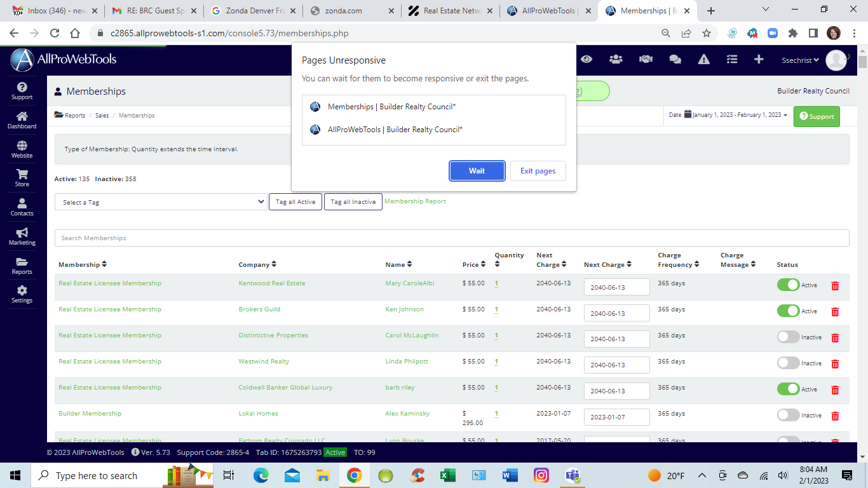This screenshot has width=868, height=488.
Task: Open the Contacts sidebar icon
Action: point(22,207)
